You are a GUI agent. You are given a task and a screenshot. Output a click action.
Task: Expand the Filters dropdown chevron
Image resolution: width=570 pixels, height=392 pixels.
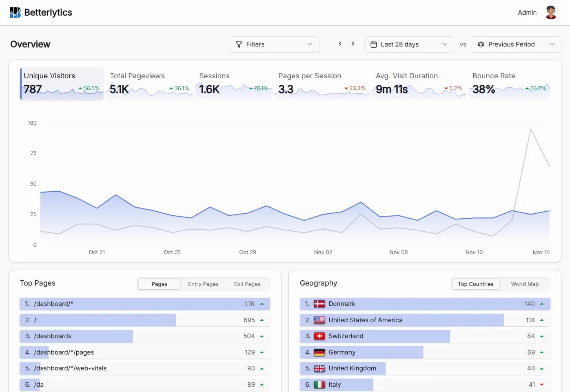coord(310,44)
